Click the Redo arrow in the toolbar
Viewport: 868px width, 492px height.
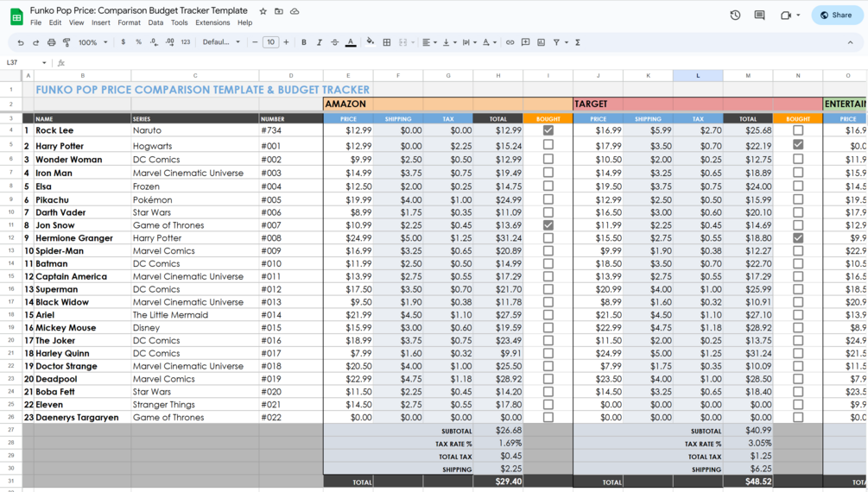35,42
